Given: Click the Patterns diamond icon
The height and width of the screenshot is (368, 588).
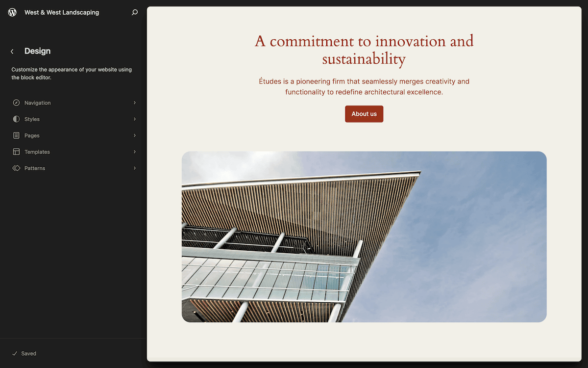Looking at the screenshot, I should coord(16,168).
